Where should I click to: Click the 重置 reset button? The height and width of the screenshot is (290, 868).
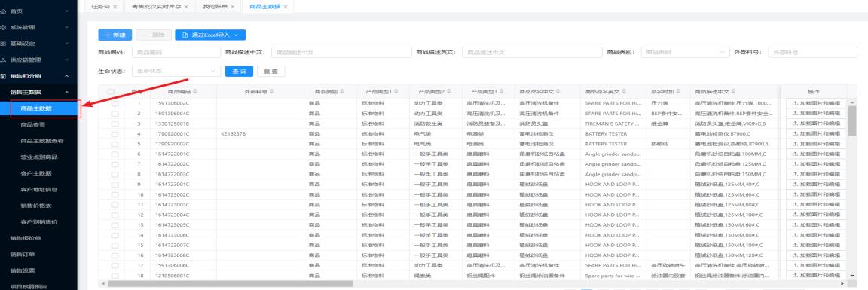(270, 72)
